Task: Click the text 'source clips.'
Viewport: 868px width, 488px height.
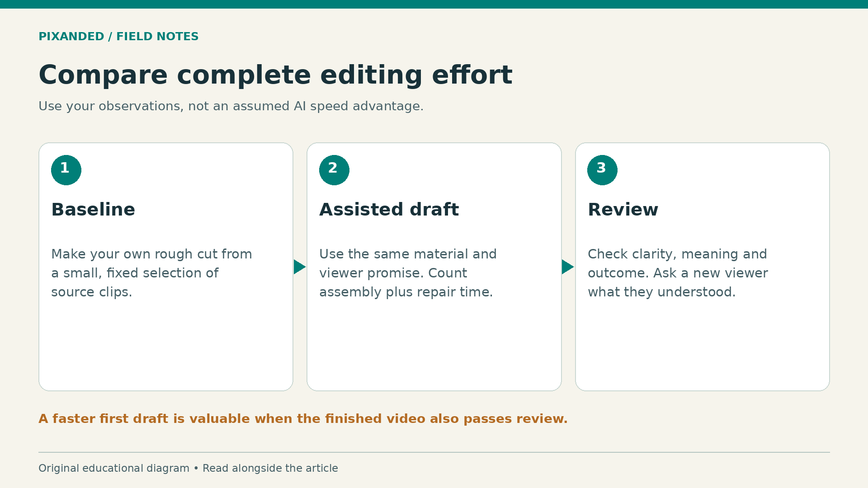Action: pos(91,292)
